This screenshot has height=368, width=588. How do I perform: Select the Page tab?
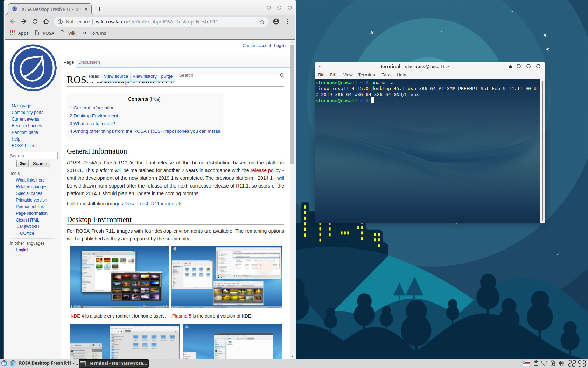click(69, 62)
